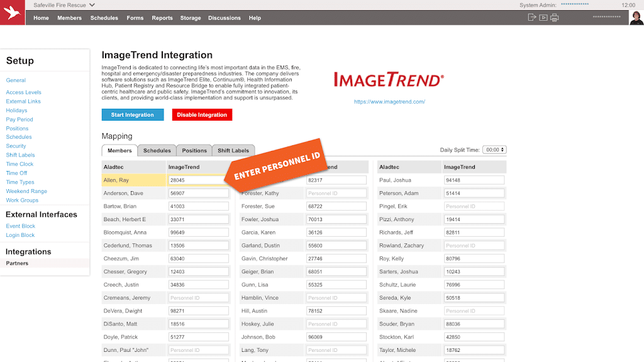This screenshot has height=362, width=644.
Task: Open External Links in sidebar
Action: click(x=23, y=101)
